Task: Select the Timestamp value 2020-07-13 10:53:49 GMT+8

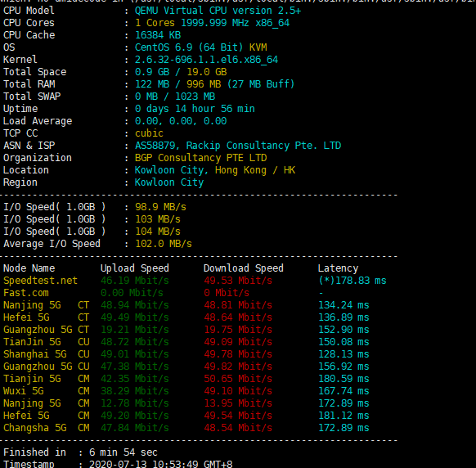Action: point(160,464)
